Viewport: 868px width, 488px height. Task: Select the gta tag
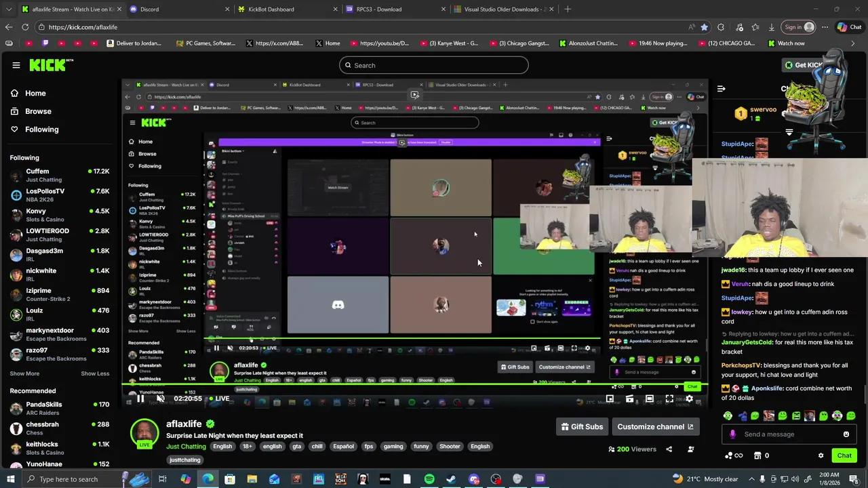click(x=296, y=447)
